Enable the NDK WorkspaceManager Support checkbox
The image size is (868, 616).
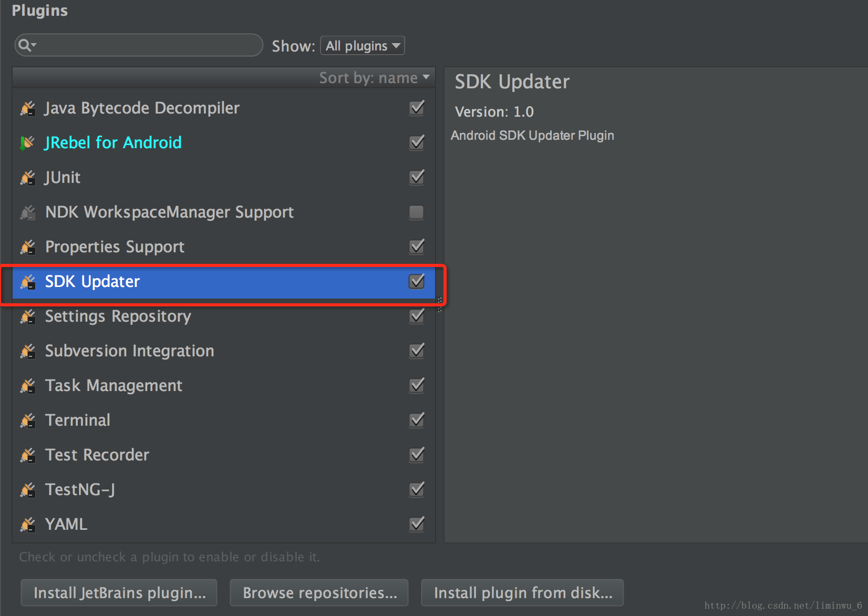tap(417, 212)
